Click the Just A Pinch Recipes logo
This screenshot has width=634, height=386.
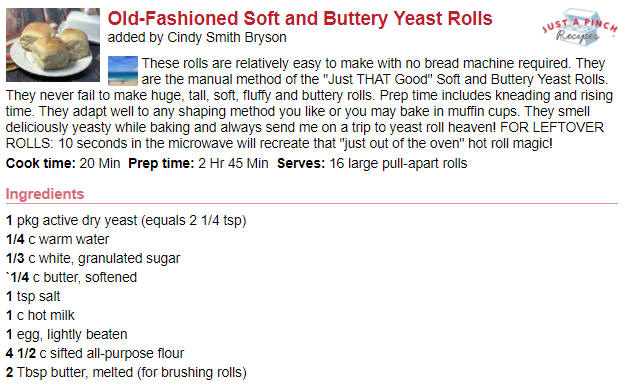pyautogui.click(x=580, y=27)
